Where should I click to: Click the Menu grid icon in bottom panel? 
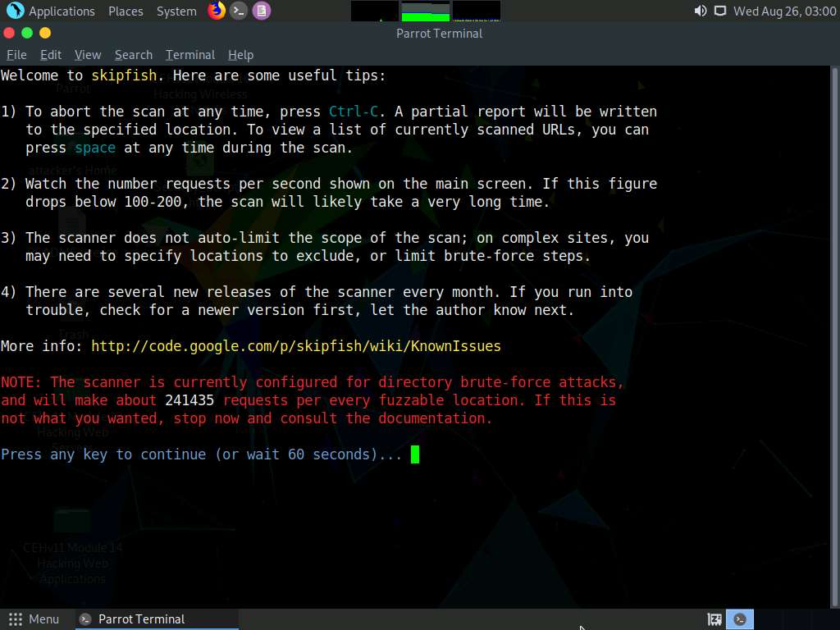(x=16, y=619)
